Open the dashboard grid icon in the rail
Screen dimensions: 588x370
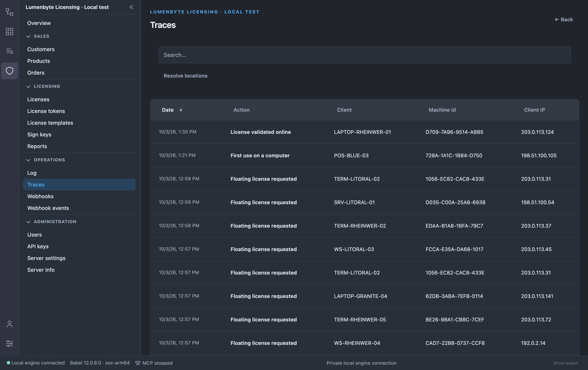[10, 31]
